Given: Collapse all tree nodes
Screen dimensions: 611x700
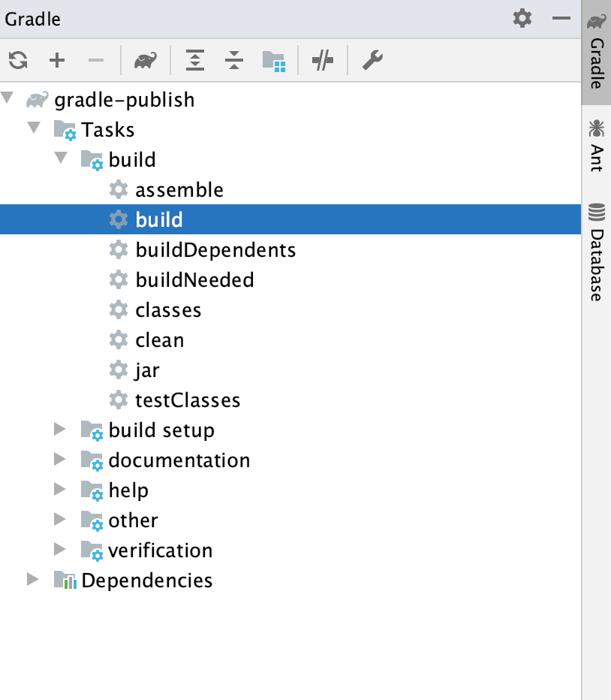Looking at the screenshot, I should 234,60.
